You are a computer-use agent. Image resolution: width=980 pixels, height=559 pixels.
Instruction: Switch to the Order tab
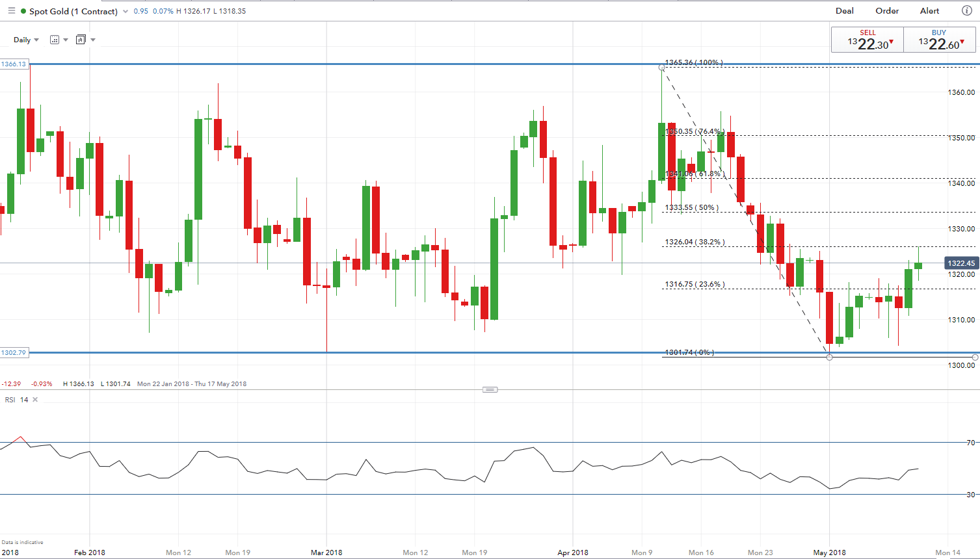(x=887, y=11)
